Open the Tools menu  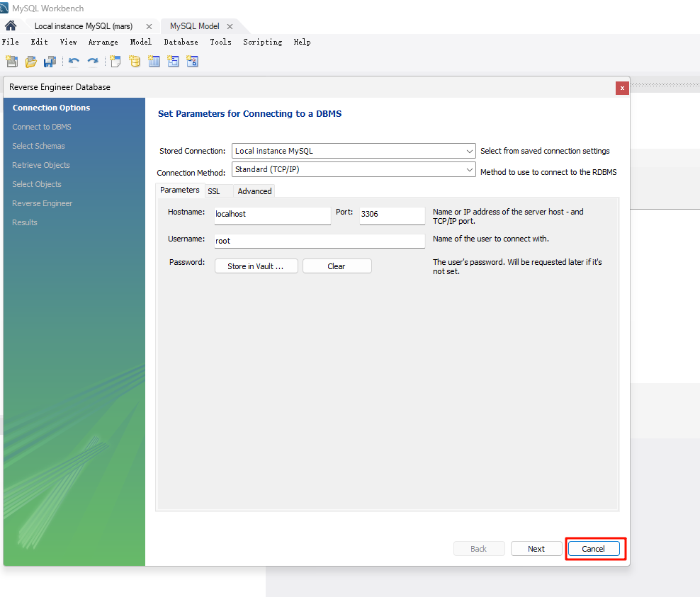pos(220,42)
